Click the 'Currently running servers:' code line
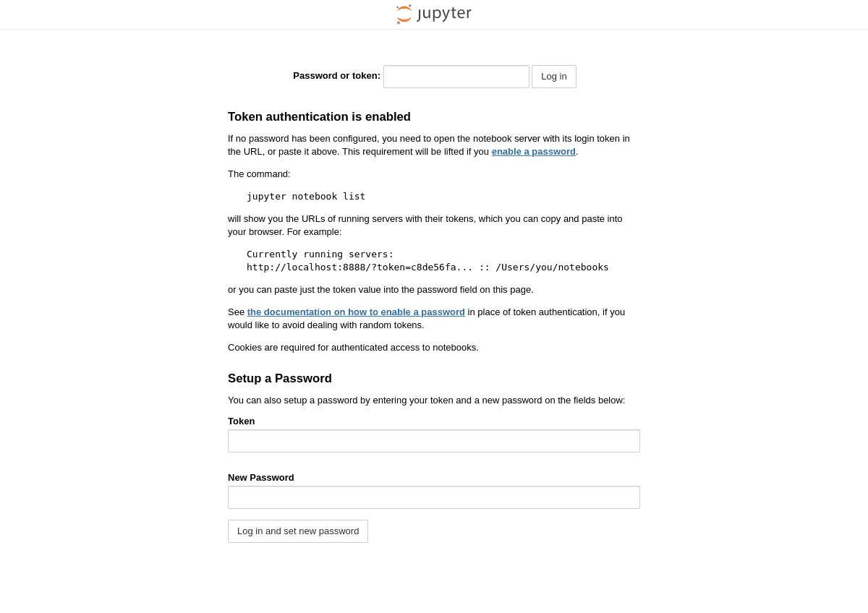Viewport: 868px width, 613px height. coord(320,254)
